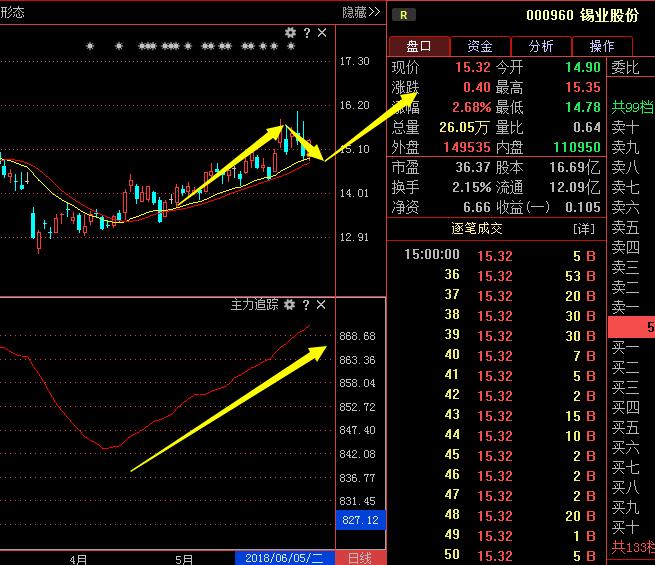Open gear settings for 主力追踪 panel
The width and height of the screenshot is (655, 565).
tap(290, 304)
